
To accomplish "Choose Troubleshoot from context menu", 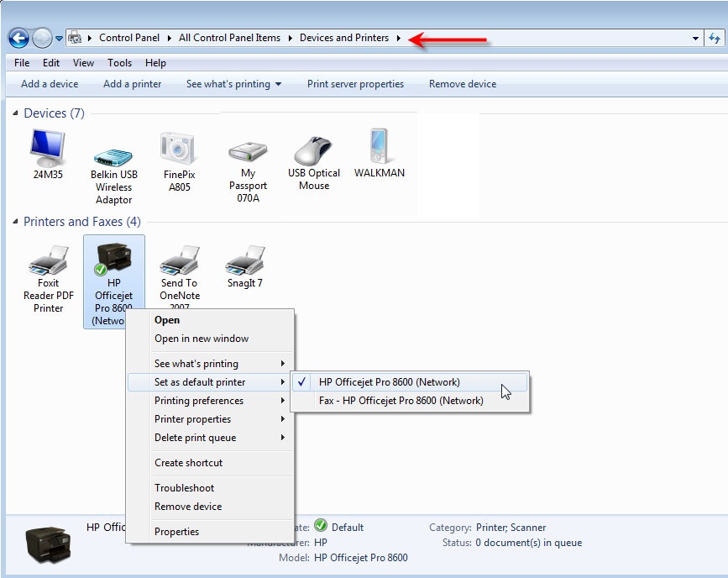I will pos(211,488).
